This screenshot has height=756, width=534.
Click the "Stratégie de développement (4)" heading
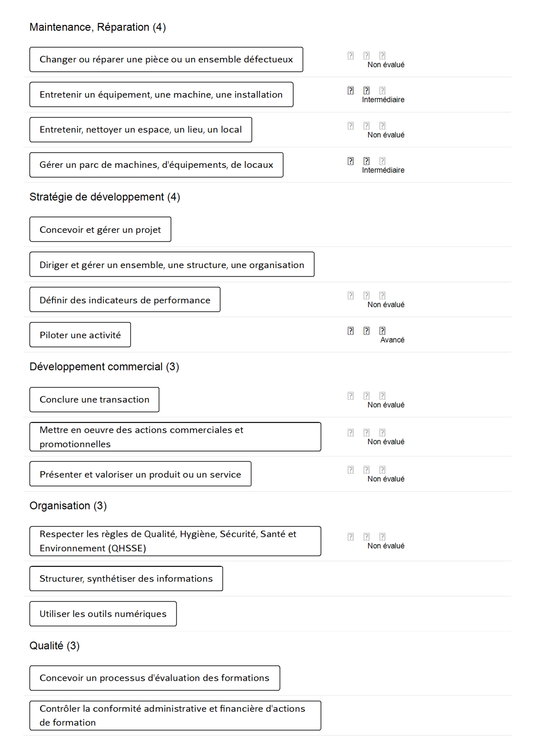tap(105, 197)
